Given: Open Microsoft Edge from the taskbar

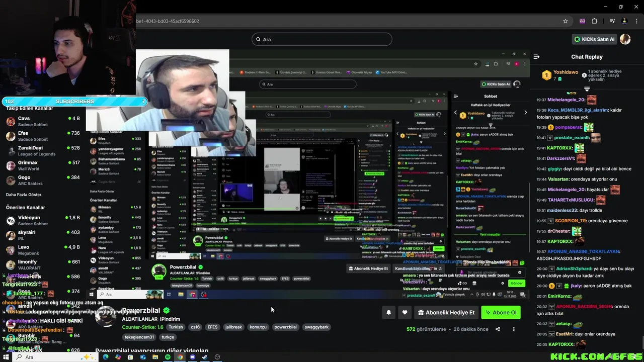Looking at the screenshot, I should 106,357.
